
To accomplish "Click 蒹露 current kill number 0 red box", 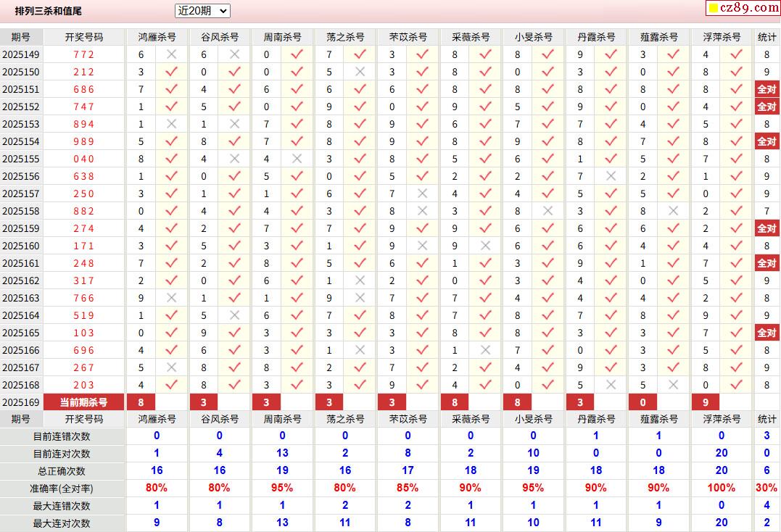I will (x=643, y=402).
